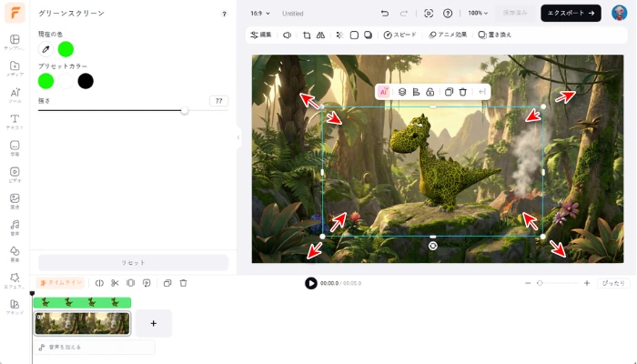637x364 pixels.
Task: Delete selected clip with floating trash icon
Action: [462, 92]
